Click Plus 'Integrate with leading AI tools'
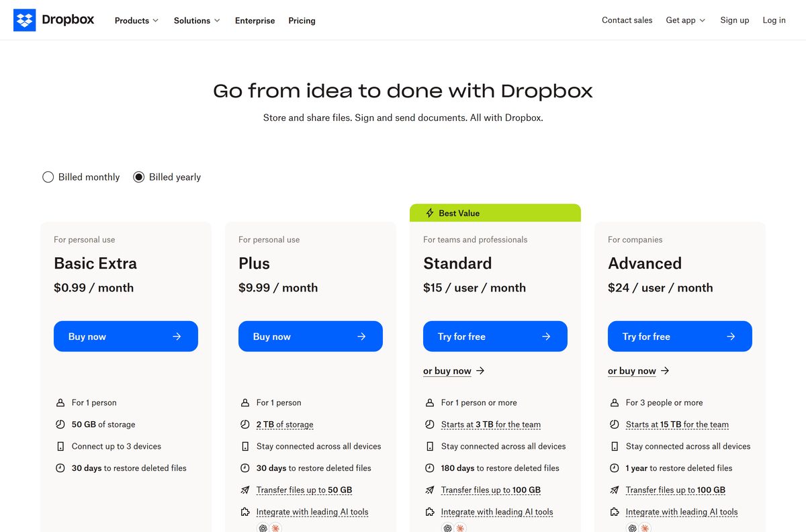 coord(312,512)
